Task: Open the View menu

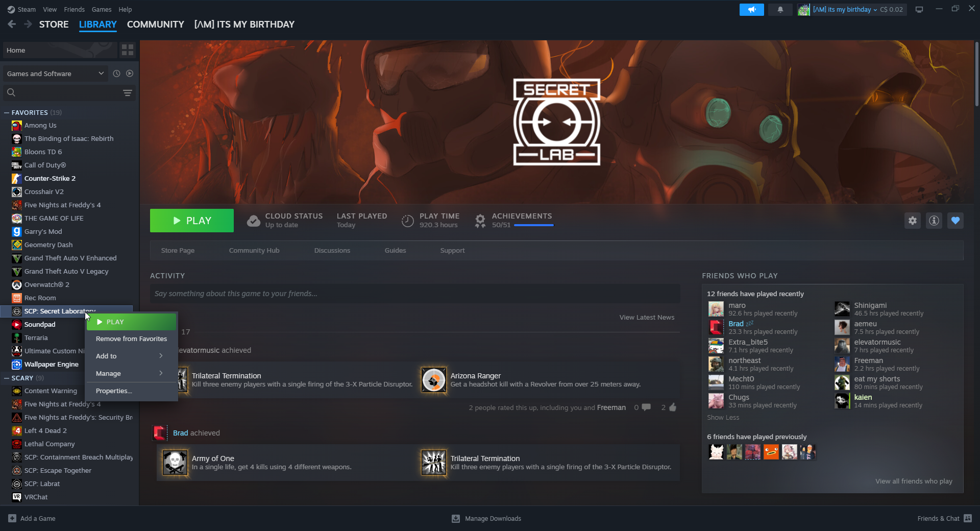Action: (50, 9)
